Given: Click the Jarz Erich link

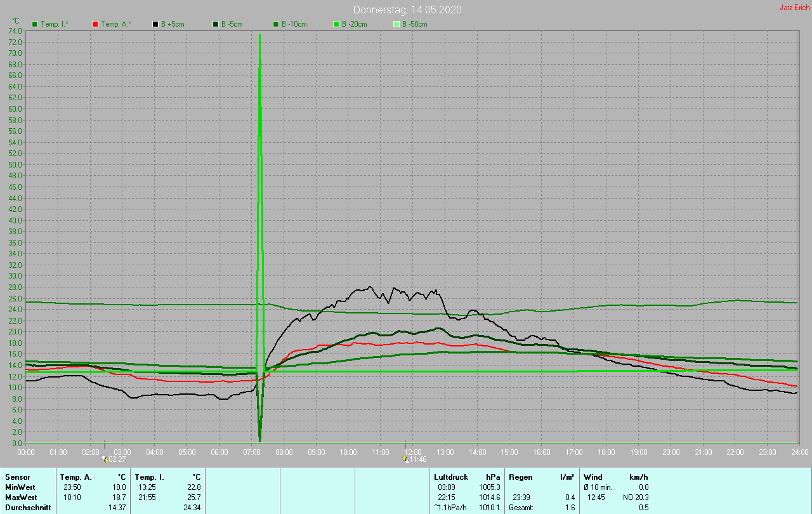Looking at the screenshot, I should pos(794,8).
